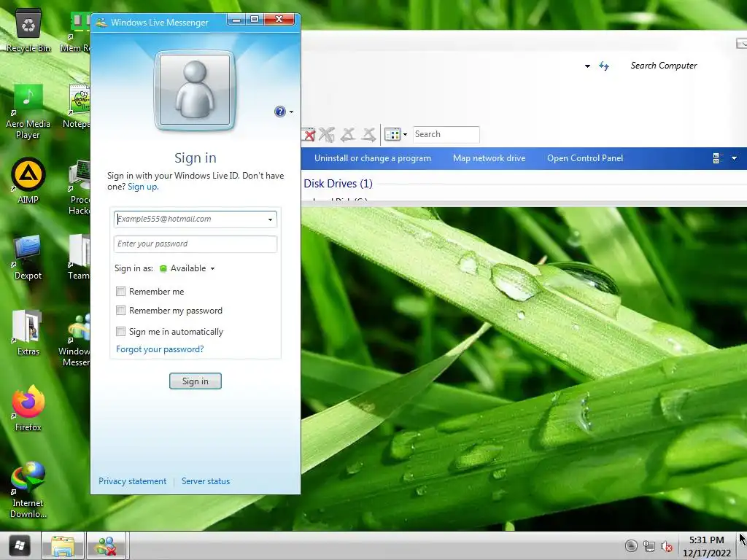Click the Explorer toolbar undo arrow icon

348,135
